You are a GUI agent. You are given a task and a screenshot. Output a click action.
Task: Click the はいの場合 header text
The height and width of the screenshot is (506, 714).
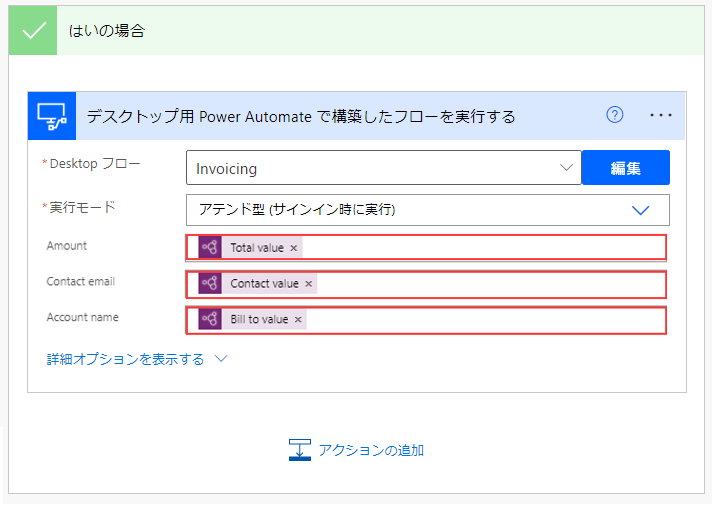[107, 31]
